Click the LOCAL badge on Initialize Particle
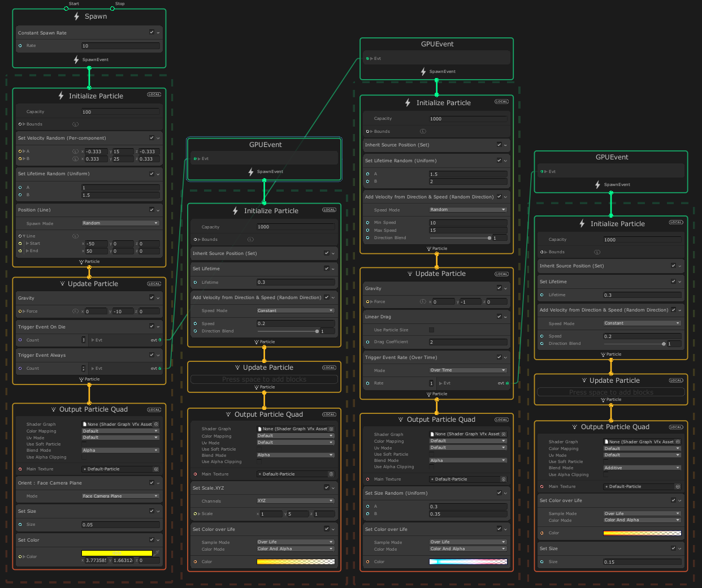Viewport: 702px width, 588px height. coord(154,94)
